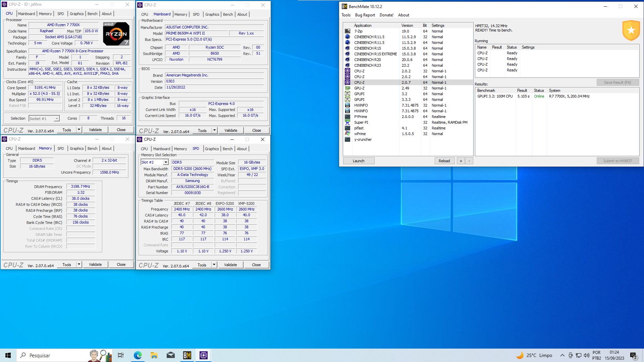This screenshot has height=362, width=644.
Task: Open the notification center icon
Action: [x=634, y=356]
